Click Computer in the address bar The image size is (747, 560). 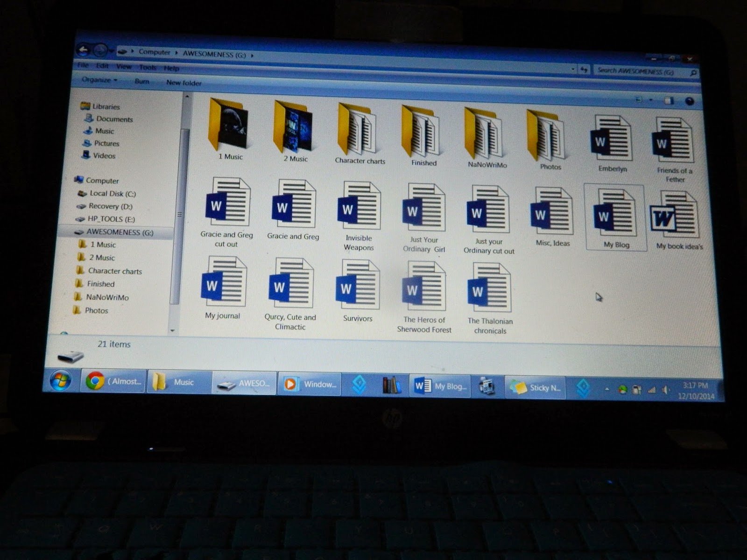[x=154, y=52]
